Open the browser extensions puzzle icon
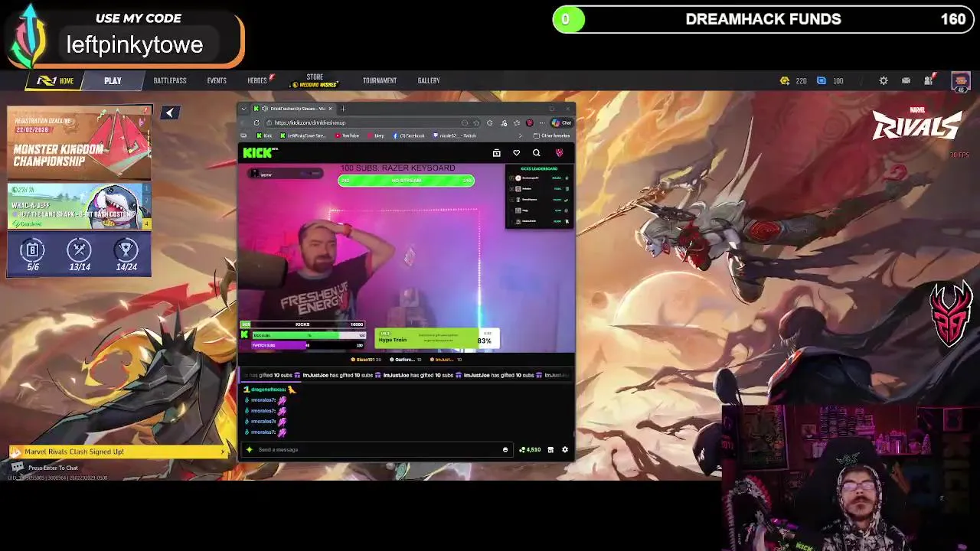Screen dimensions: 980x551 489,122
